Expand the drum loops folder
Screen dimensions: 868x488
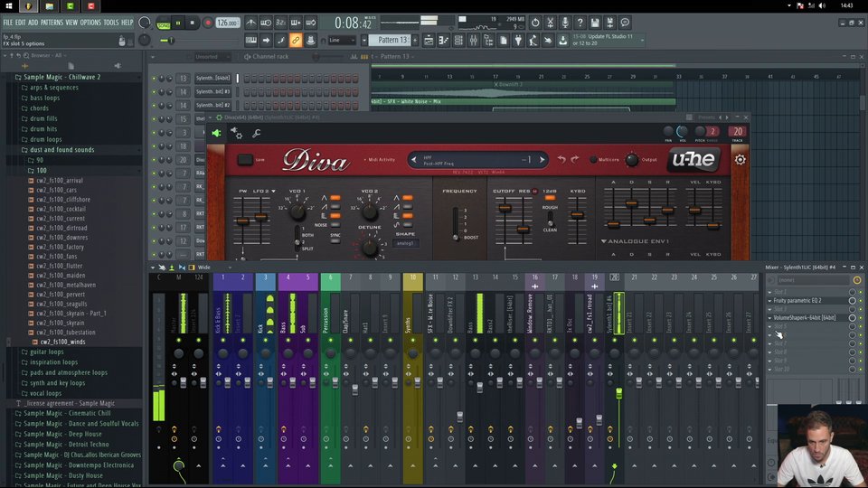point(46,139)
